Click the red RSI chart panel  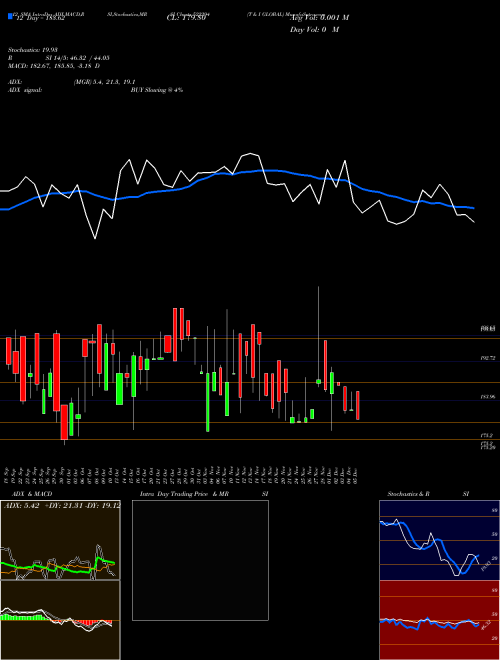[439, 620]
